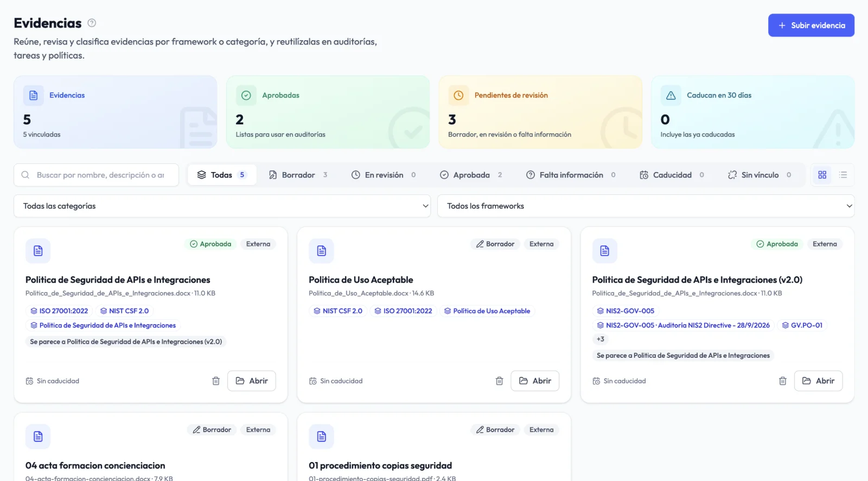The width and height of the screenshot is (868, 481).
Task: Open the Politica de Uso Aceptable evidence
Action: point(535,381)
